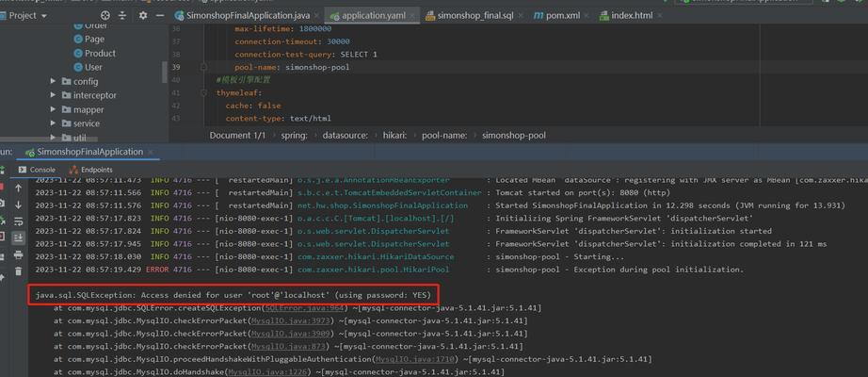The height and width of the screenshot is (377, 868).
Task: Select the Product class in project tree
Action: (95, 53)
